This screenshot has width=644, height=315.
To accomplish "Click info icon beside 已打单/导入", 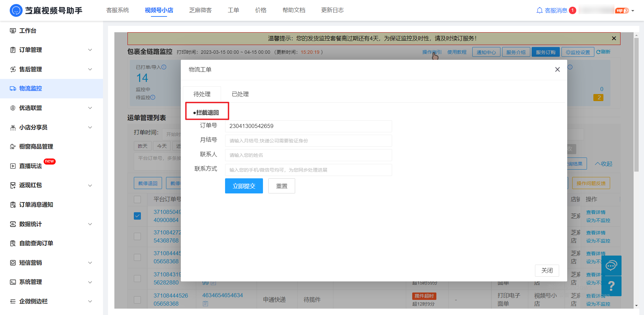I will click(x=164, y=67).
